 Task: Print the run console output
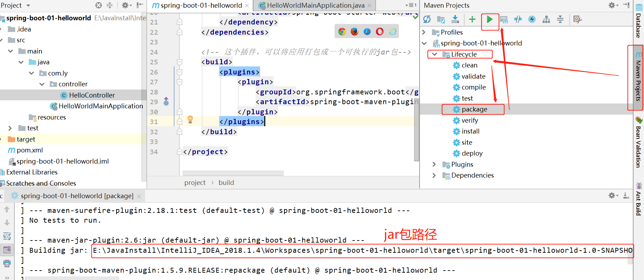click(x=7, y=263)
